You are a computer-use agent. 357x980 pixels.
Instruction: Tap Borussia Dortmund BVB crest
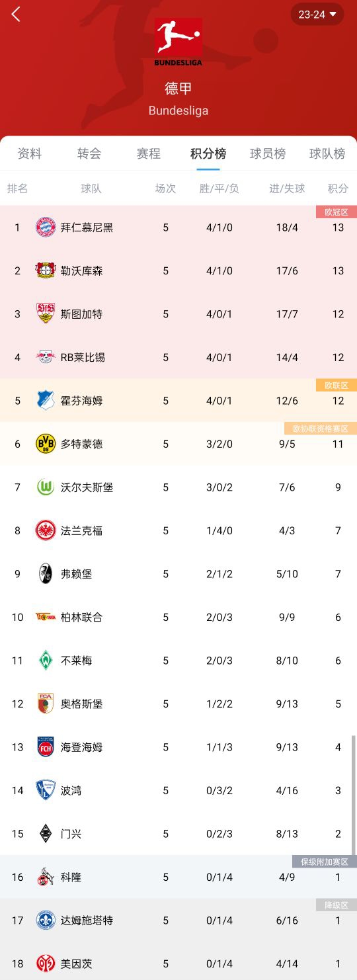[46, 444]
